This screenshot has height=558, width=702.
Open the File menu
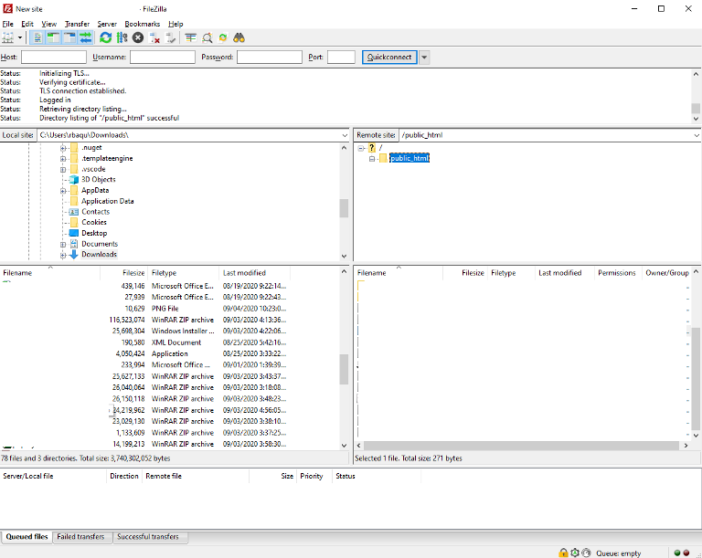pos(8,24)
